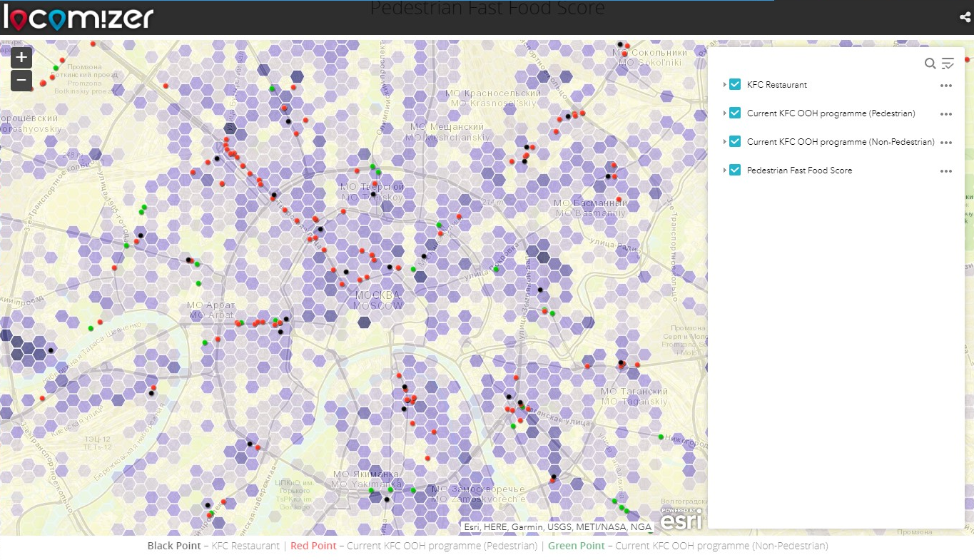Expand Current KFC OOH programme (Non-Pedestrian) legend

click(724, 141)
